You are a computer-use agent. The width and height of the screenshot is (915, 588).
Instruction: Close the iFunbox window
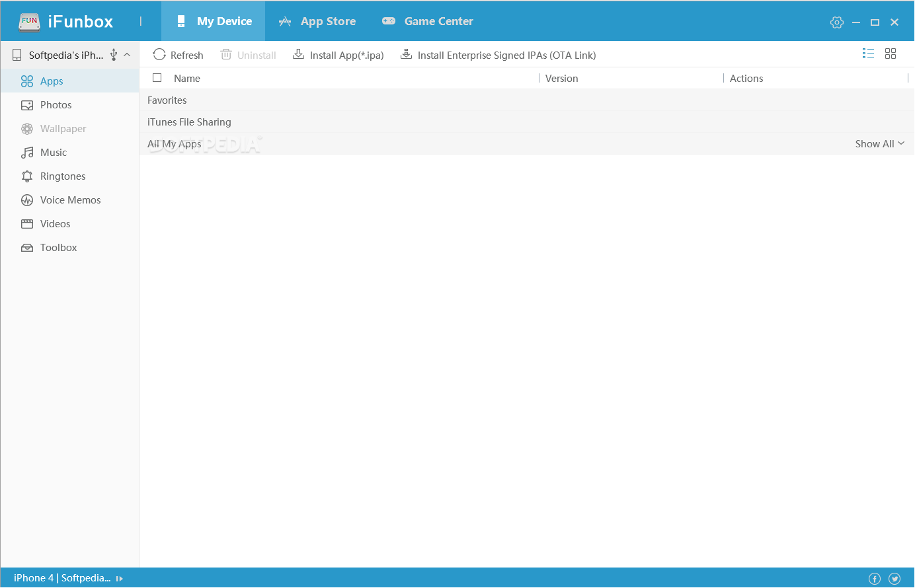(895, 22)
